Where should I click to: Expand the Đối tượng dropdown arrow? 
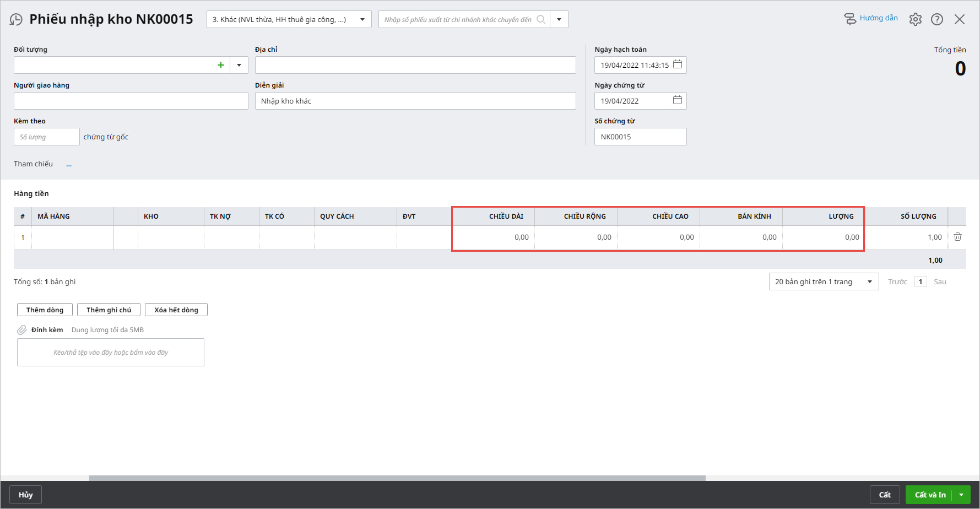(239, 65)
